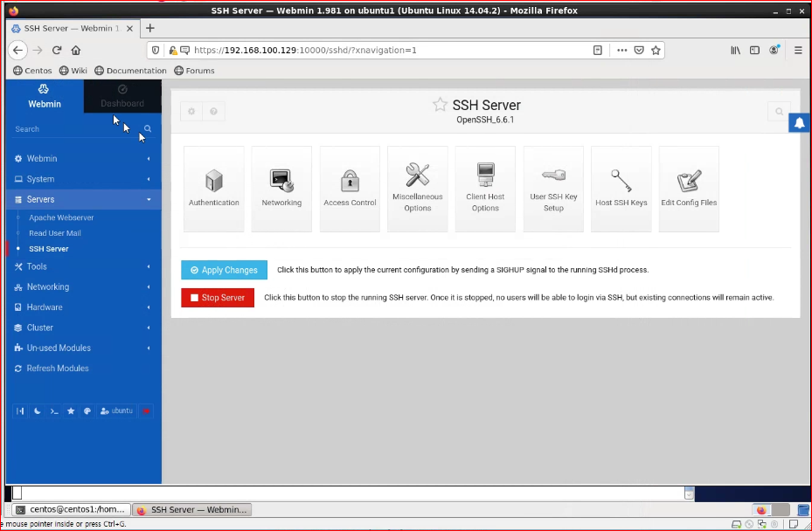The image size is (812, 531).
Task: Click the Firefox home button
Action: click(76, 50)
